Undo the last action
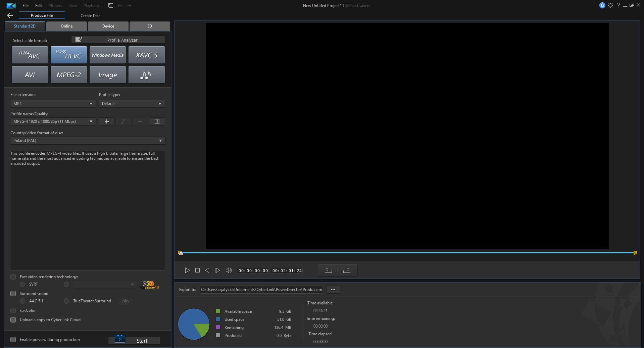644x348 pixels. 120,6
